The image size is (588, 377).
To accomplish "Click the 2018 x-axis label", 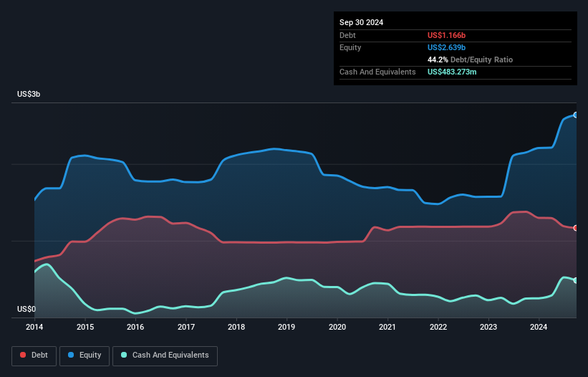I will (x=236, y=327).
